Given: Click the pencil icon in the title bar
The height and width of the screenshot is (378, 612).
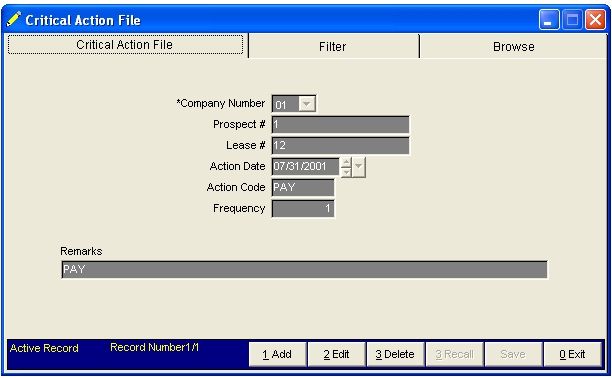Looking at the screenshot, I should 14,18.
